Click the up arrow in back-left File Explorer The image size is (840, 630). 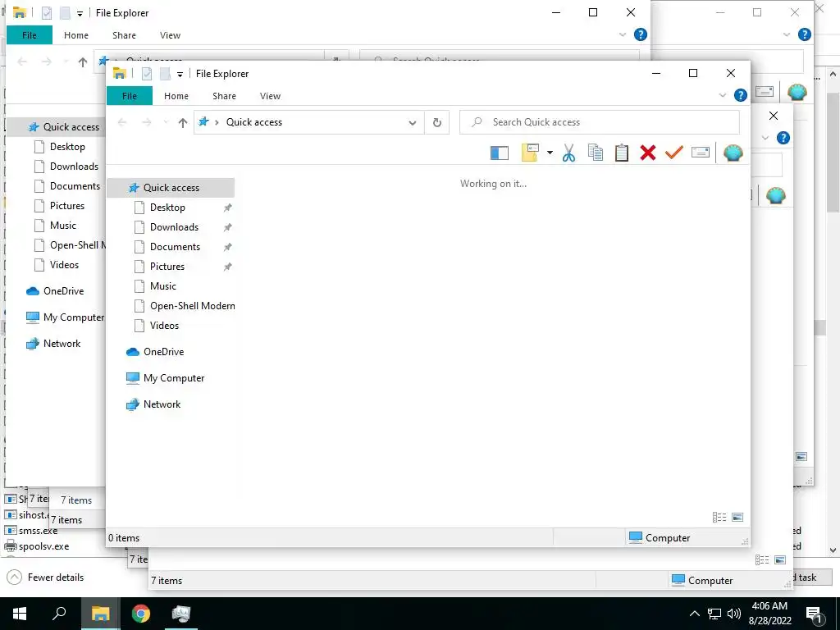[x=83, y=62]
